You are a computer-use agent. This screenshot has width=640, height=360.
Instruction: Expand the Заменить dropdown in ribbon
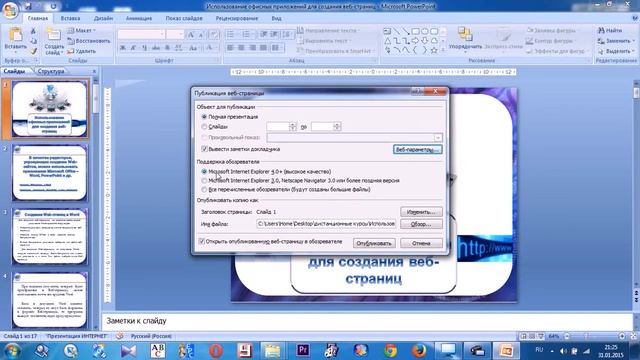coord(633,41)
